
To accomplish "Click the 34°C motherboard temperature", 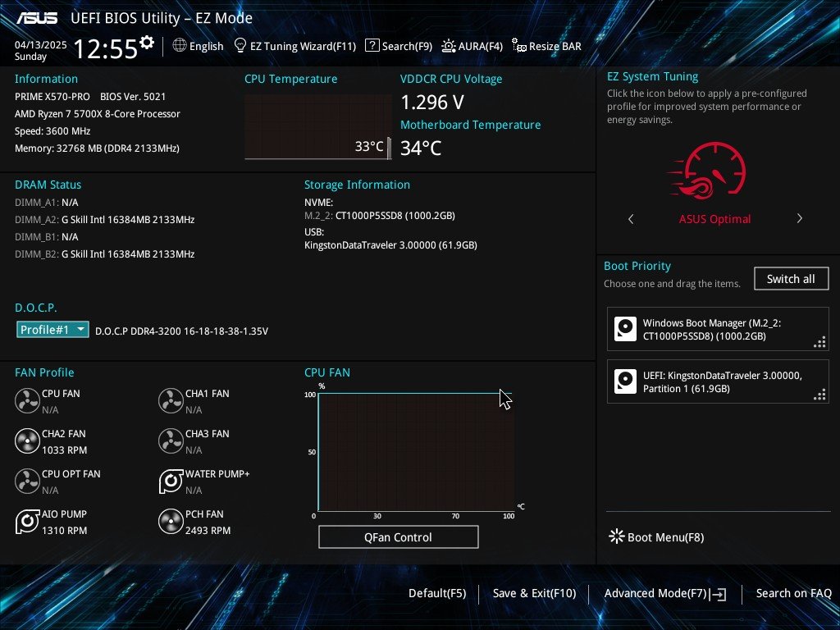I will click(x=421, y=148).
